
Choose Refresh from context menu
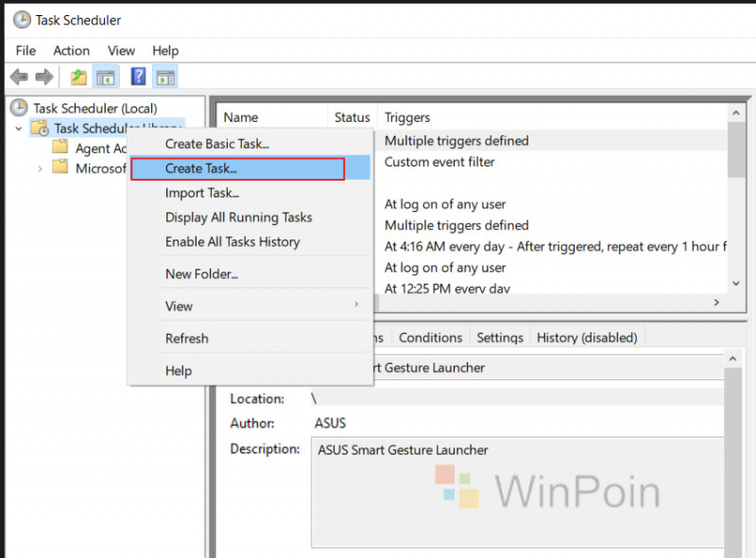click(250, 339)
